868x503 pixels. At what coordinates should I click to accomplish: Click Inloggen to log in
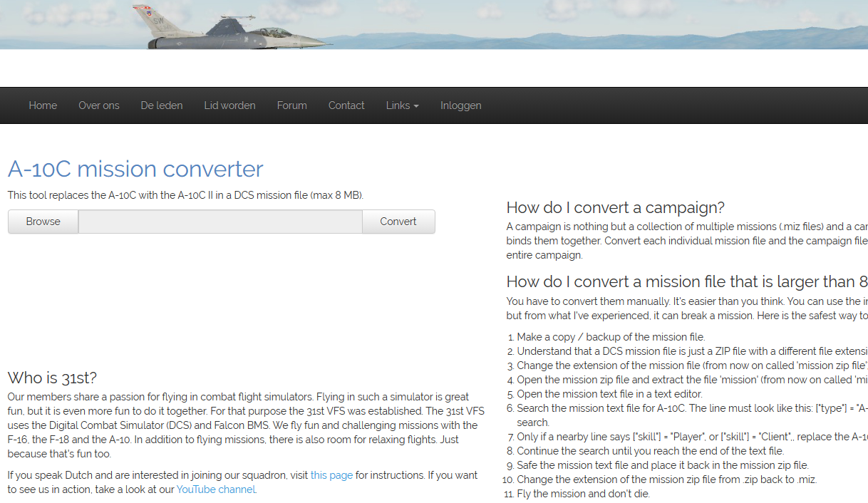coord(461,105)
